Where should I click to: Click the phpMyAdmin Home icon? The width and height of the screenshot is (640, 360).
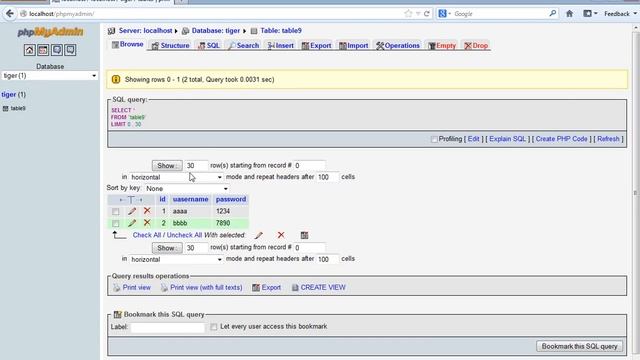pyautogui.click(x=29, y=50)
